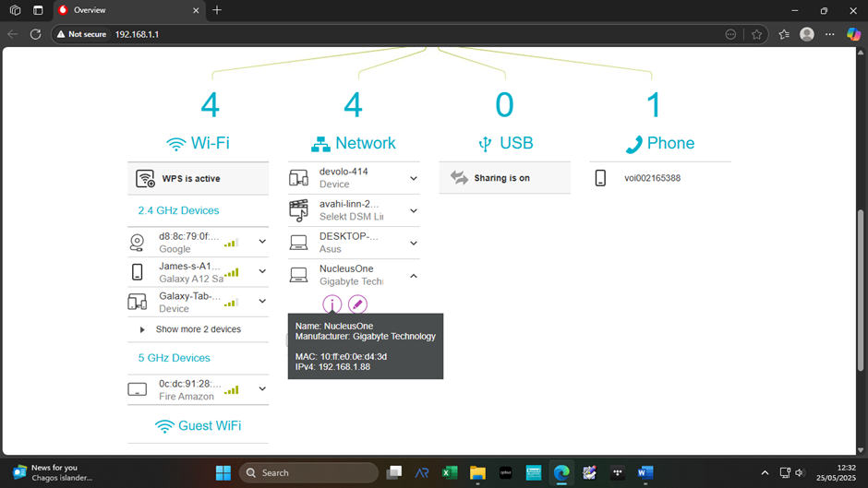Click the Wi-Fi signal icon beside the Wi-Fi heading
This screenshot has height=488, width=868.
pos(175,144)
